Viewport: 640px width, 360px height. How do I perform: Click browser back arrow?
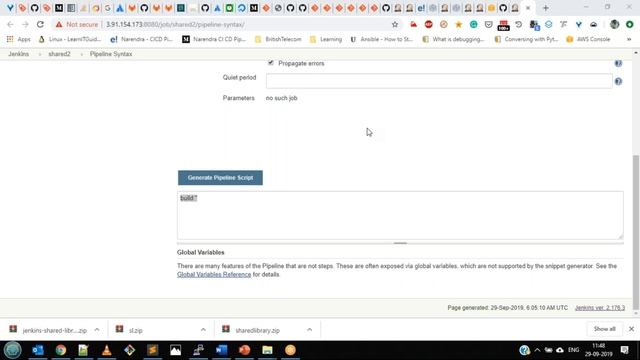tap(10, 24)
